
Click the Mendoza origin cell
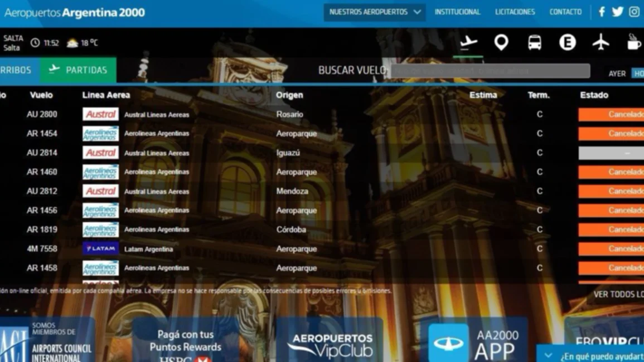(x=292, y=191)
